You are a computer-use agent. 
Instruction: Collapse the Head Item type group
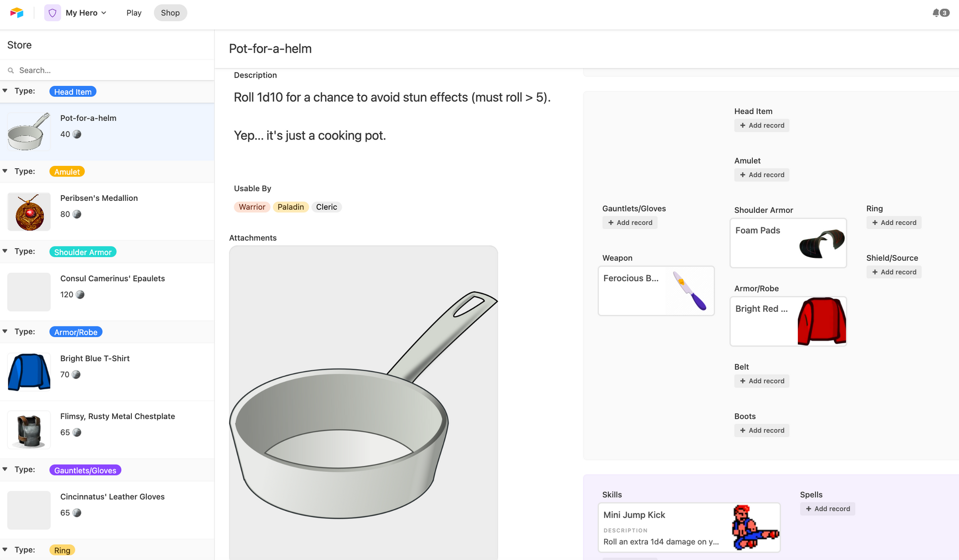tap(5, 91)
